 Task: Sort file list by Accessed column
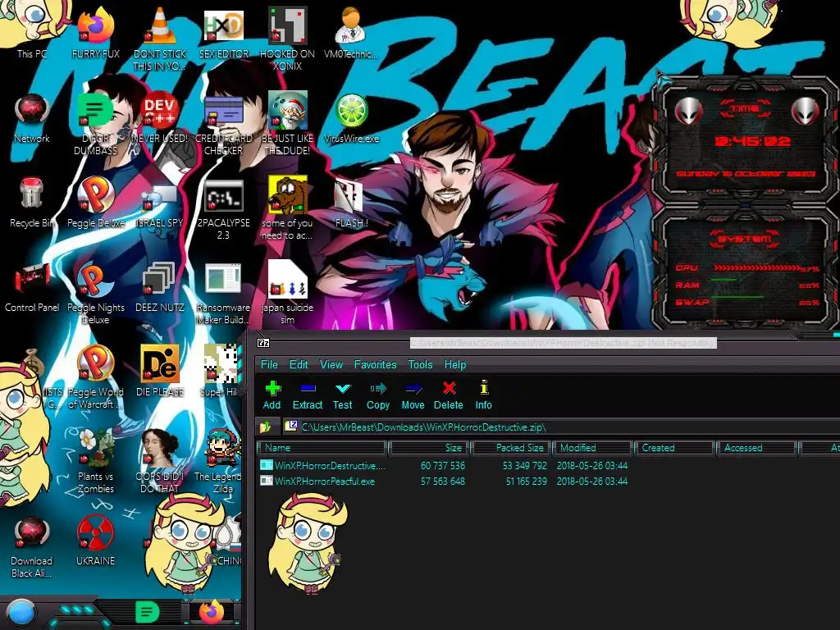coord(756,448)
